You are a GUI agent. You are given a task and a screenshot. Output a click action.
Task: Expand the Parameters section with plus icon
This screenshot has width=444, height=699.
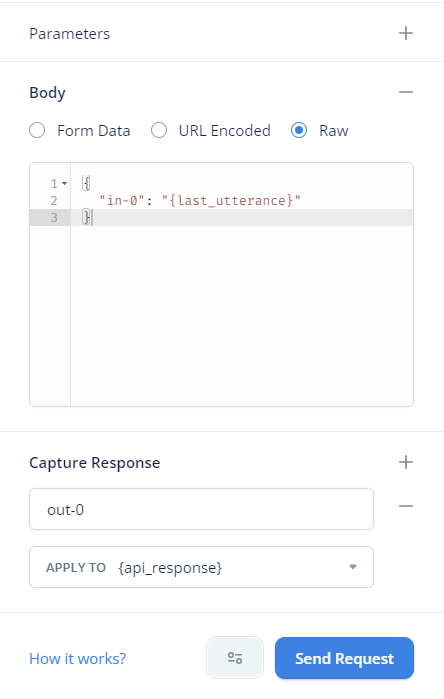pos(406,33)
